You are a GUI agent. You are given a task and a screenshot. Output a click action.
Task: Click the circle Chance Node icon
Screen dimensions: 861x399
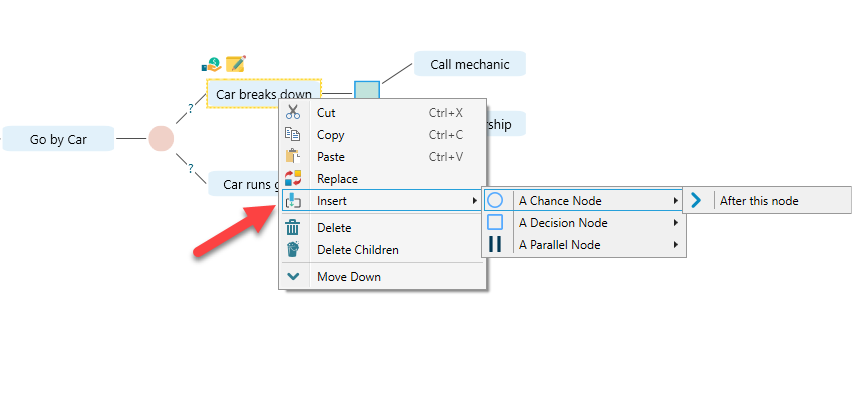click(495, 200)
